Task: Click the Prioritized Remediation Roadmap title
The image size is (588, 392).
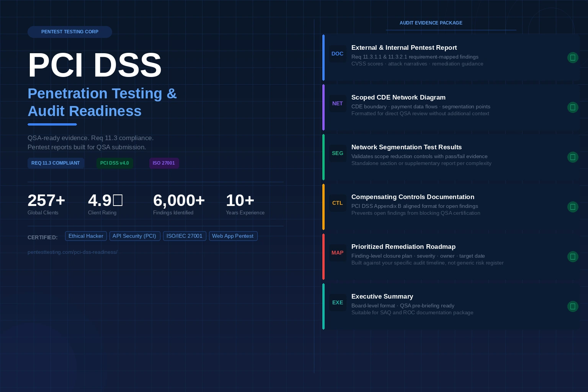Action: click(x=403, y=247)
